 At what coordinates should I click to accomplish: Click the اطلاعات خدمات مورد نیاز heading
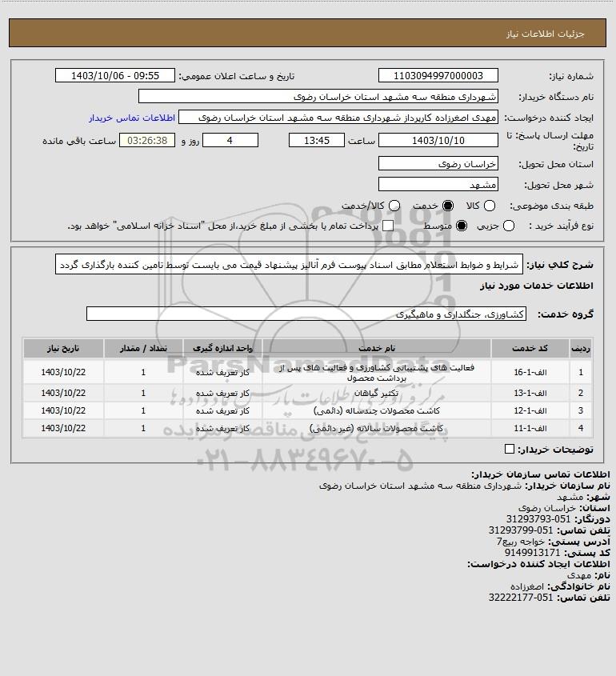537,286
